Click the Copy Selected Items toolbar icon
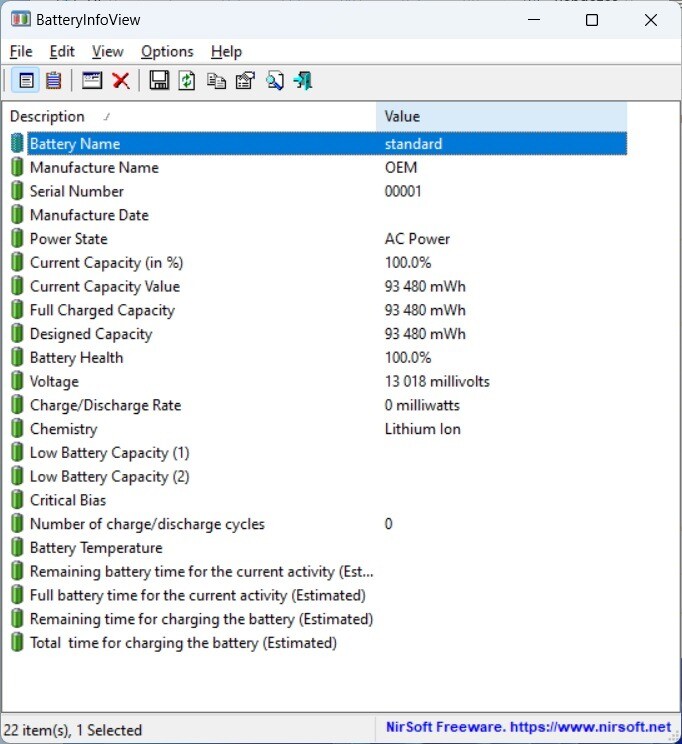The height and width of the screenshot is (744, 682). (x=216, y=81)
